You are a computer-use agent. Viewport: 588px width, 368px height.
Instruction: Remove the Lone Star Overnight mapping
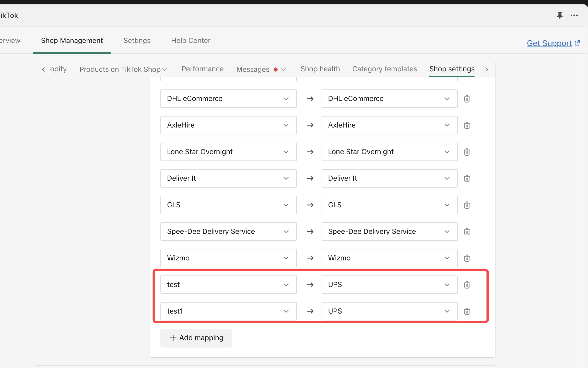[467, 152]
